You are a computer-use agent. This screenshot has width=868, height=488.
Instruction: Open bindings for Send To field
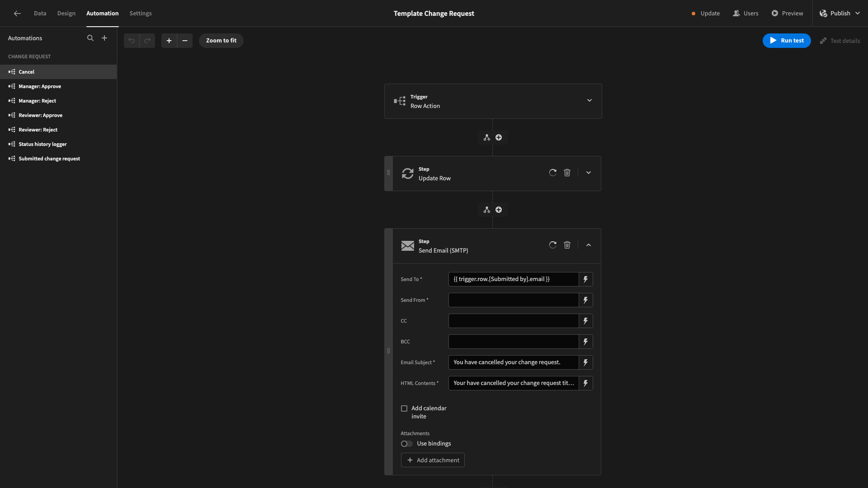(x=586, y=279)
